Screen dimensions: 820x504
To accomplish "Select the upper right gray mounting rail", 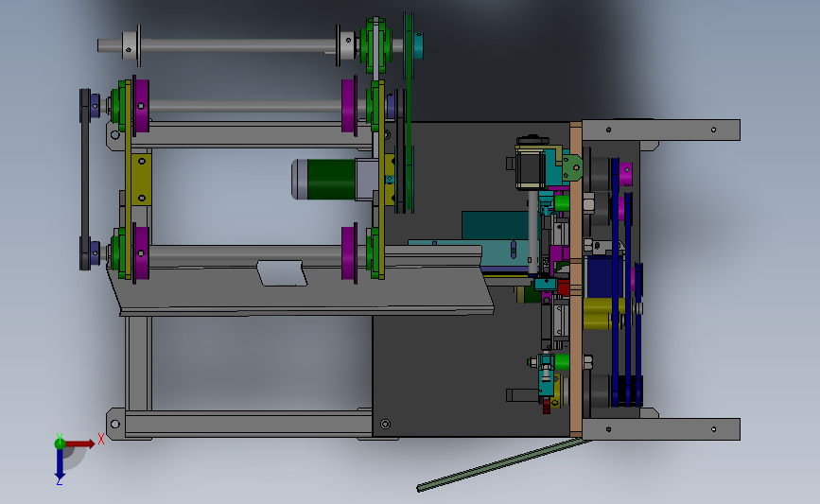I will [x=661, y=130].
